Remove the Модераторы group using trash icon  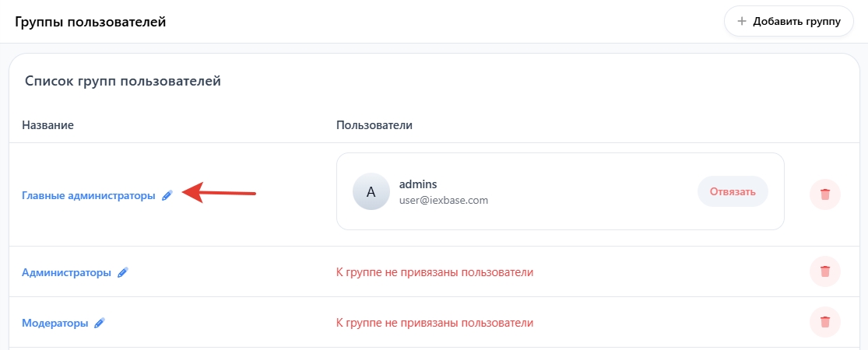pos(825,322)
